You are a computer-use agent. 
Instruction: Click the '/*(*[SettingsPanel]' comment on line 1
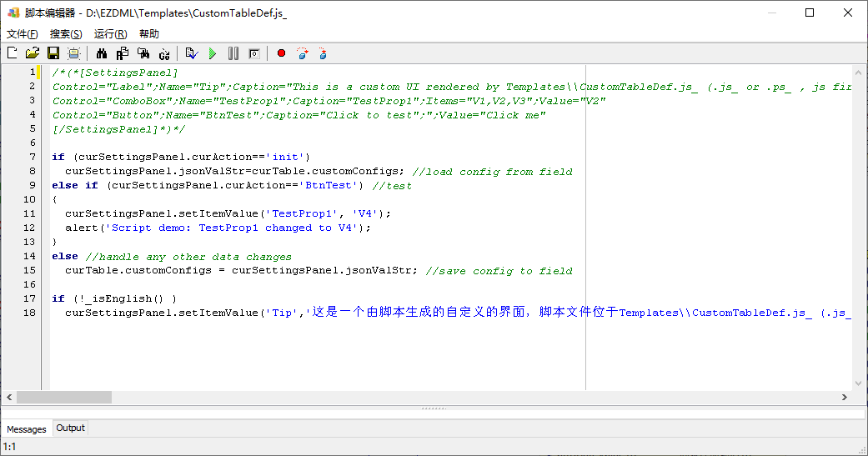pyautogui.click(x=115, y=73)
